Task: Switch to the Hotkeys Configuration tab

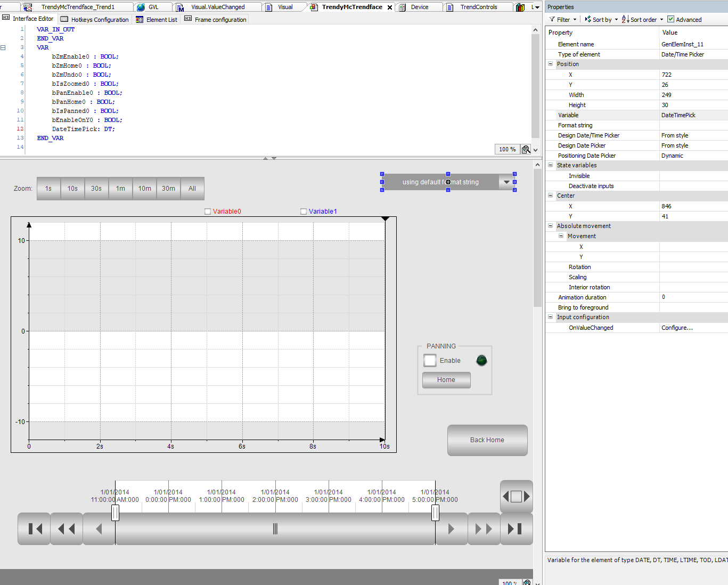Action: (x=95, y=20)
